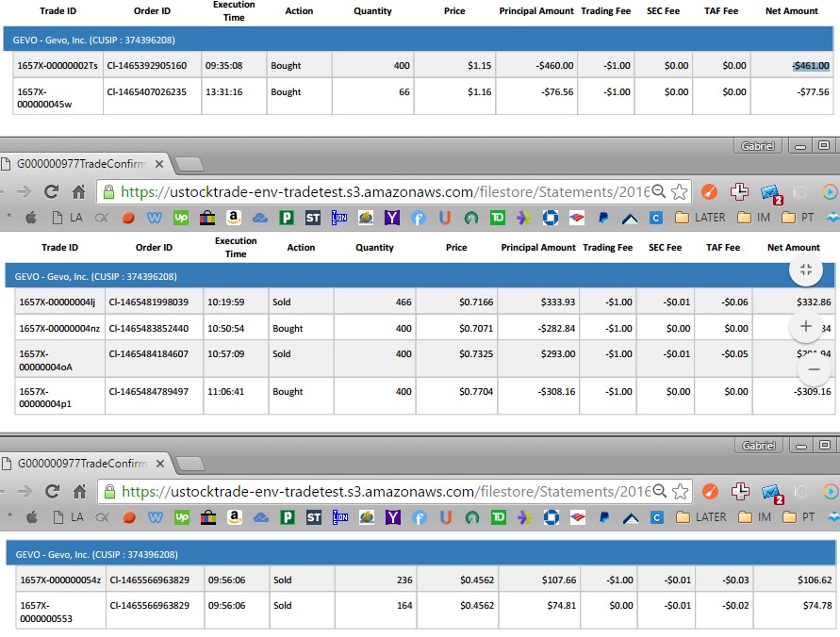The image size is (840, 637).
Task: Toggle the bookmark star in upper address bar
Action: tap(679, 191)
